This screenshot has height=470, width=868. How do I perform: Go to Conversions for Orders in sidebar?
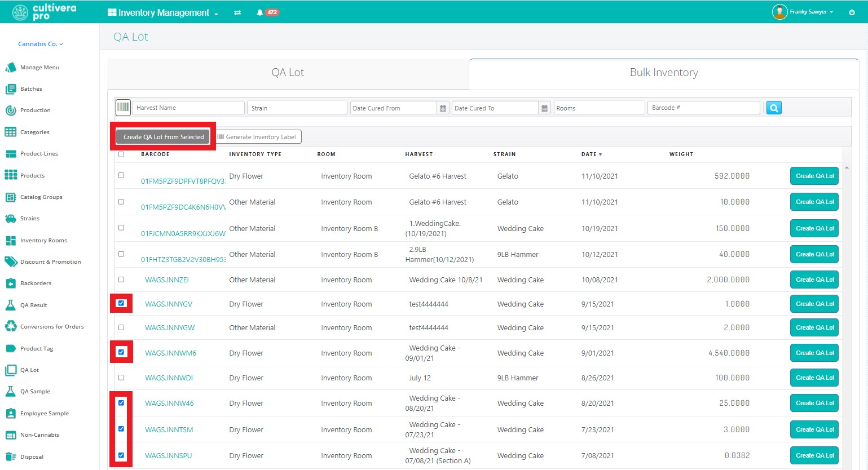[x=52, y=327]
